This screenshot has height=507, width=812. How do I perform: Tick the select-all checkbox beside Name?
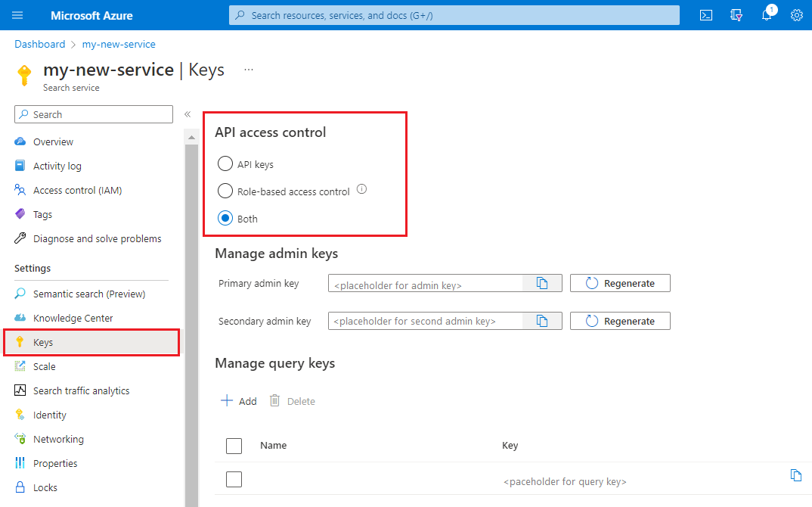[234, 446]
